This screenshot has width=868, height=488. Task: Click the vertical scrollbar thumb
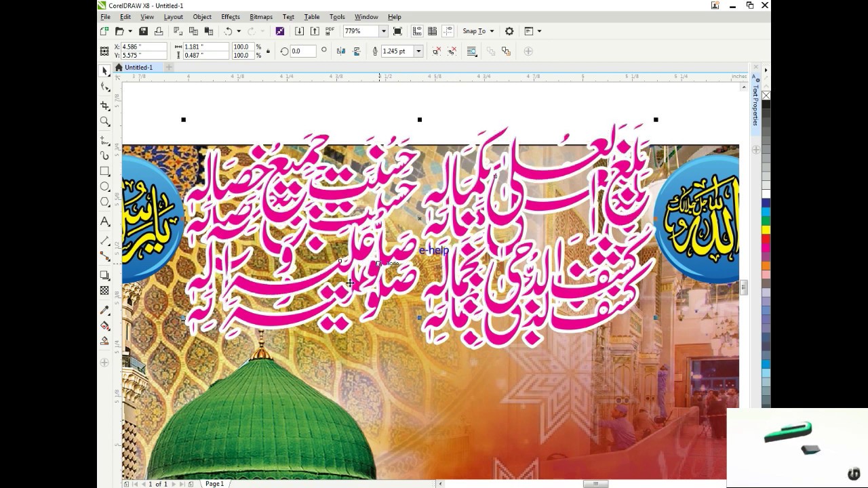[x=744, y=287]
